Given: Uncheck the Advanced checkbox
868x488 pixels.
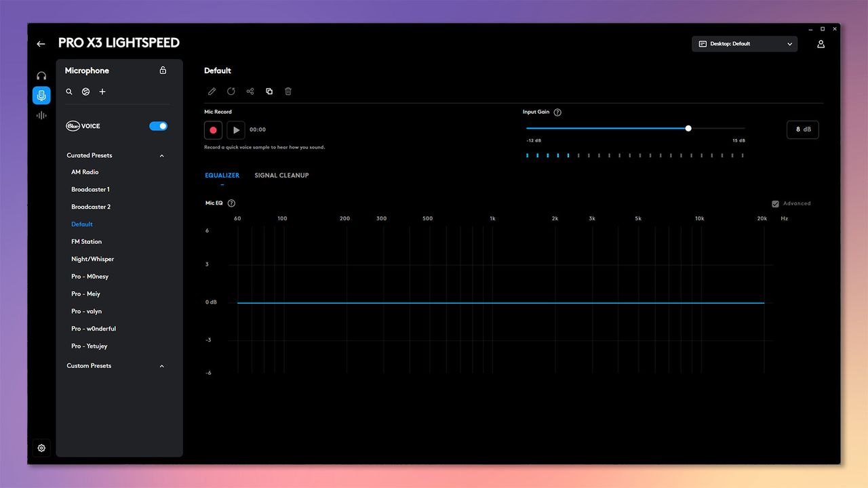Looking at the screenshot, I should [775, 203].
